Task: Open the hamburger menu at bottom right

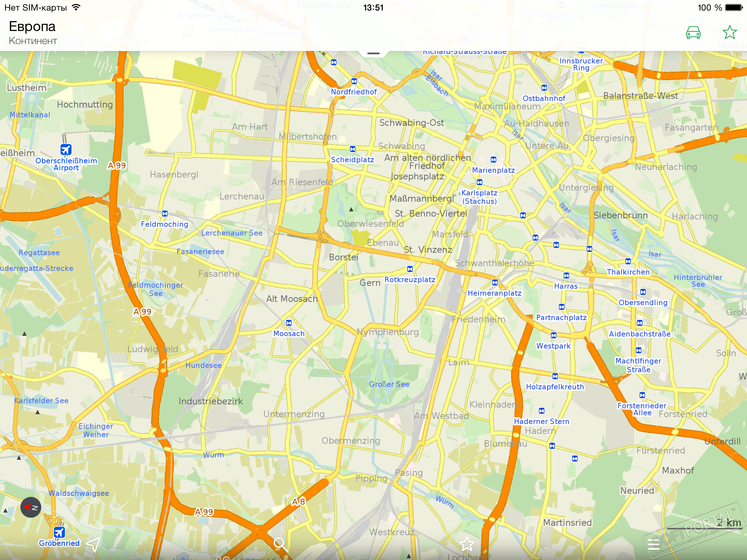Action: (654, 545)
